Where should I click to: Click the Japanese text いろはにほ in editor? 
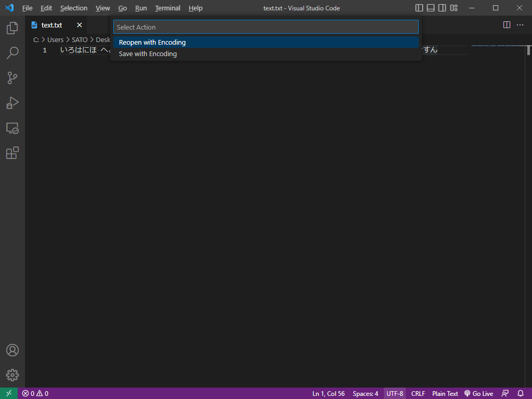79,50
